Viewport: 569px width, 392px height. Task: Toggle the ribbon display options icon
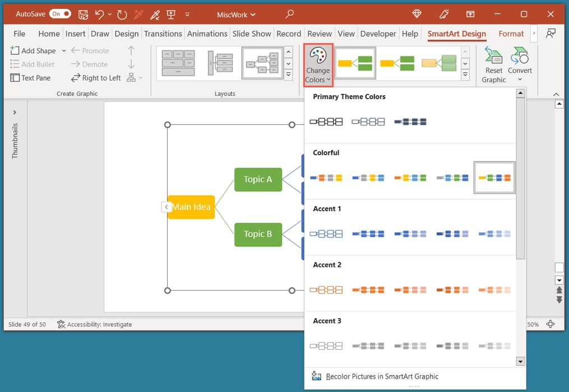point(470,14)
